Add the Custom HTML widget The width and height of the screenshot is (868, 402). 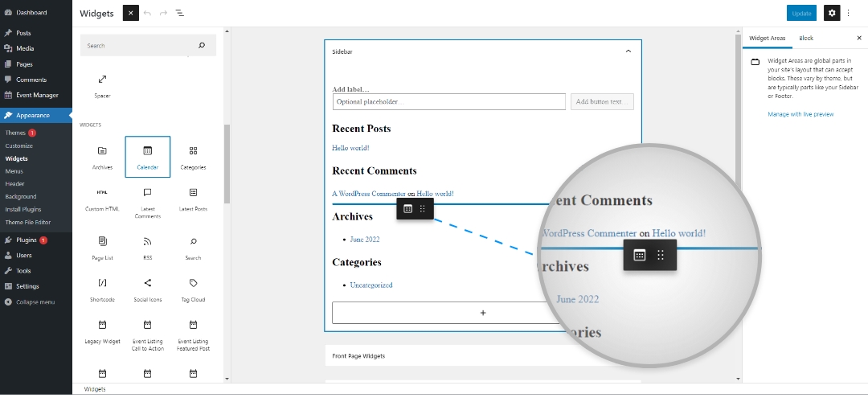point(102,198)
